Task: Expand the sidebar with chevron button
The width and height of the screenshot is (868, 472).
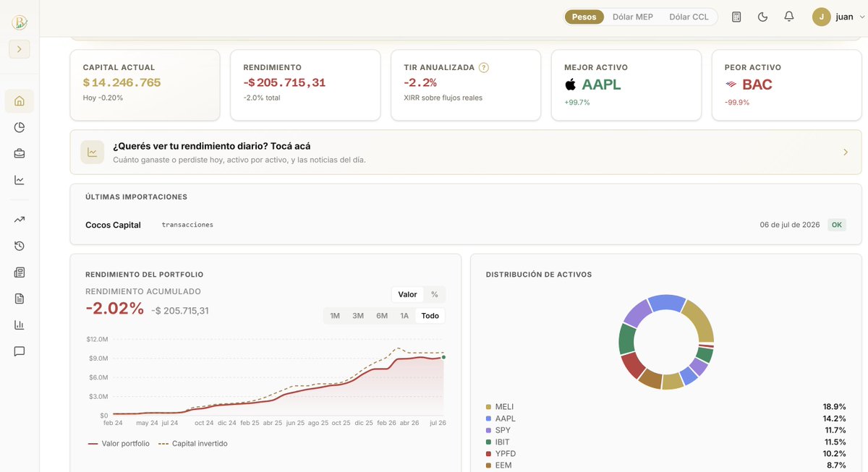Action: [20, 49]
